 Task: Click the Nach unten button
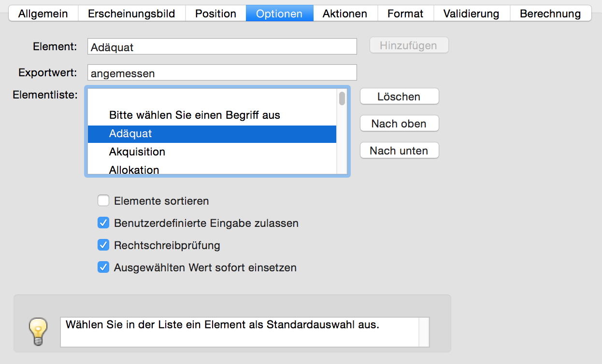click(399, 151)
